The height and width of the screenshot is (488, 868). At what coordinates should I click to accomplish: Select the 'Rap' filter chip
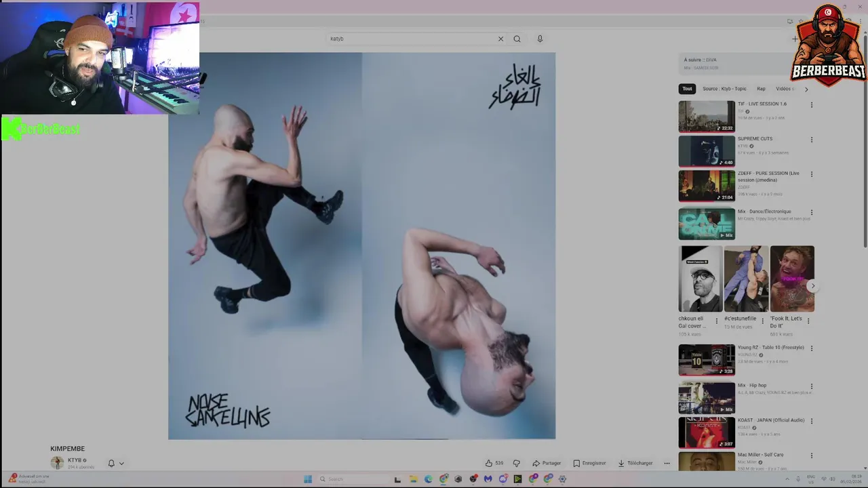[761, 89]
